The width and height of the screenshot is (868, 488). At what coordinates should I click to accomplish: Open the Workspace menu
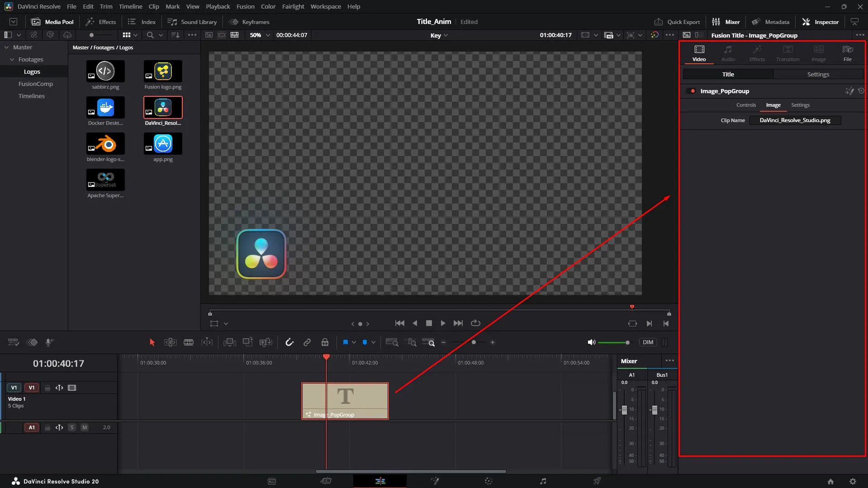click(x=326, y=6)
